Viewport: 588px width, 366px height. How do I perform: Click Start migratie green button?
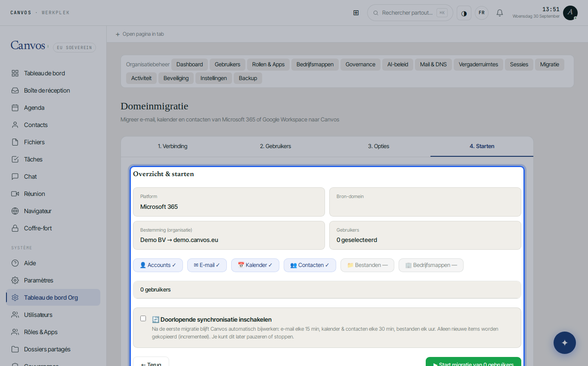pyautogui.click(x=473, y=362)
